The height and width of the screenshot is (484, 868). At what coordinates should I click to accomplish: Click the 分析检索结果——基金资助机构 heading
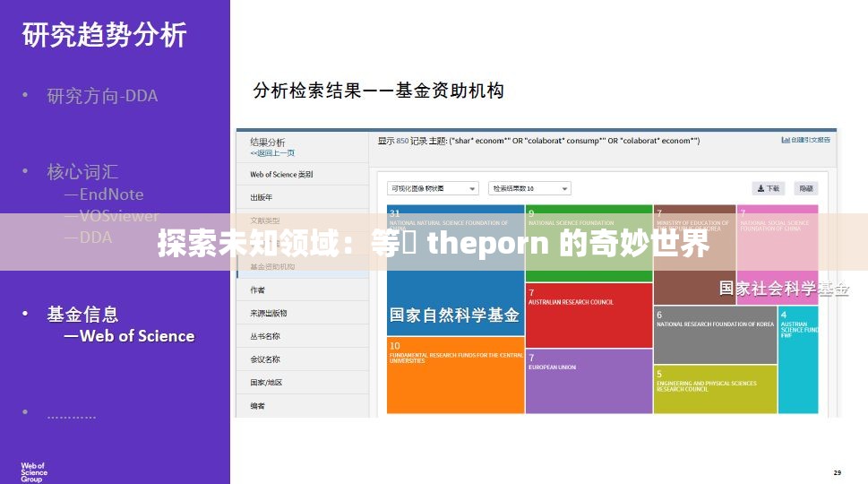click(x=379, y=91)
